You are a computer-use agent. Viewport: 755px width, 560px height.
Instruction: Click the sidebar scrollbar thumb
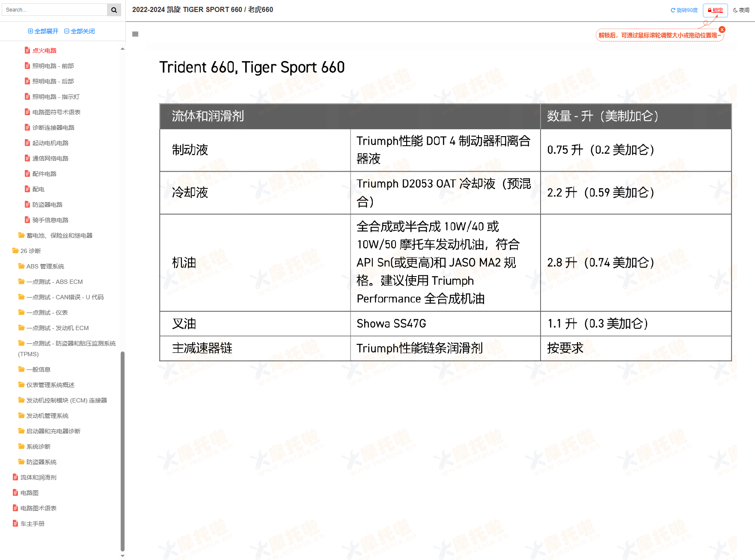(x=123, y=451)
